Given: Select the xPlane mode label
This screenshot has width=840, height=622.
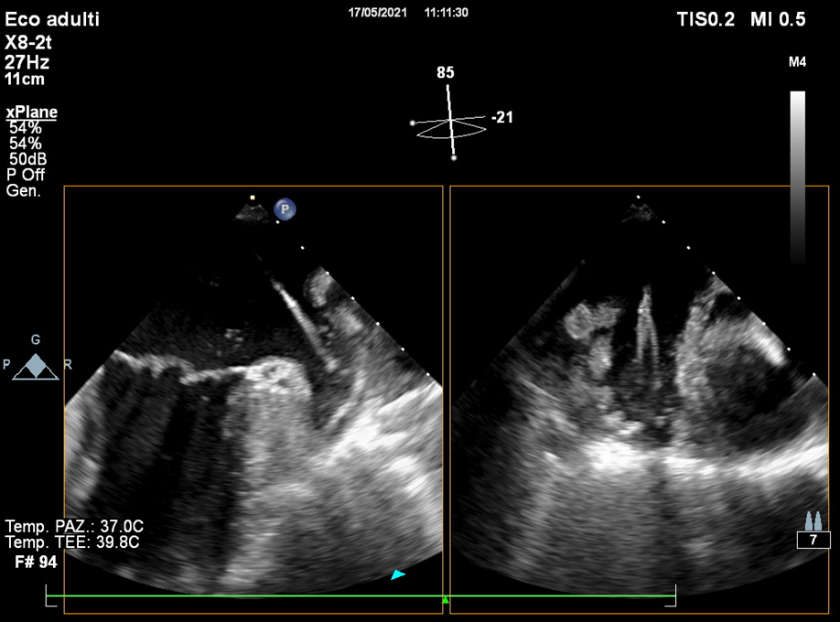Looking at the screenshot, I should [32, 113].
